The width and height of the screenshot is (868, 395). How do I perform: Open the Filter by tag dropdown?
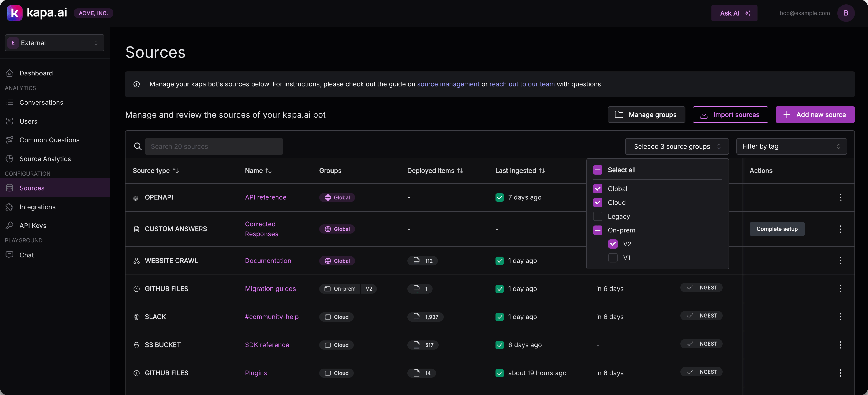click(x=791, y=146)
